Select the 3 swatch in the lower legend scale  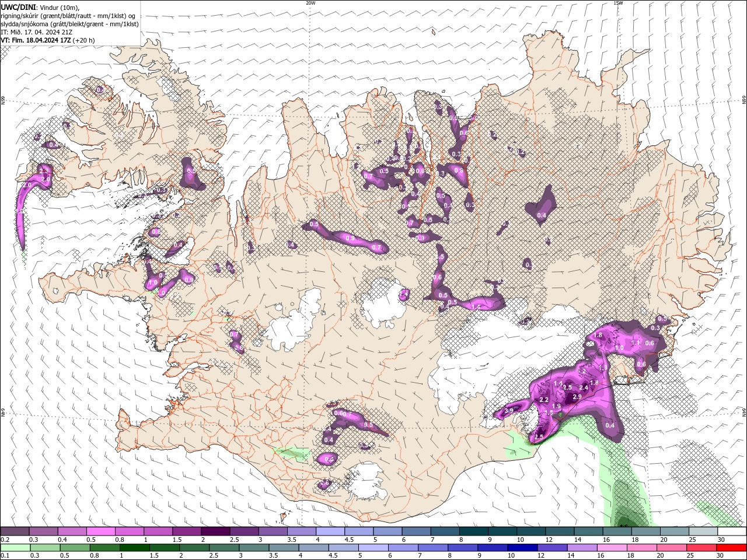coord(254,548)
